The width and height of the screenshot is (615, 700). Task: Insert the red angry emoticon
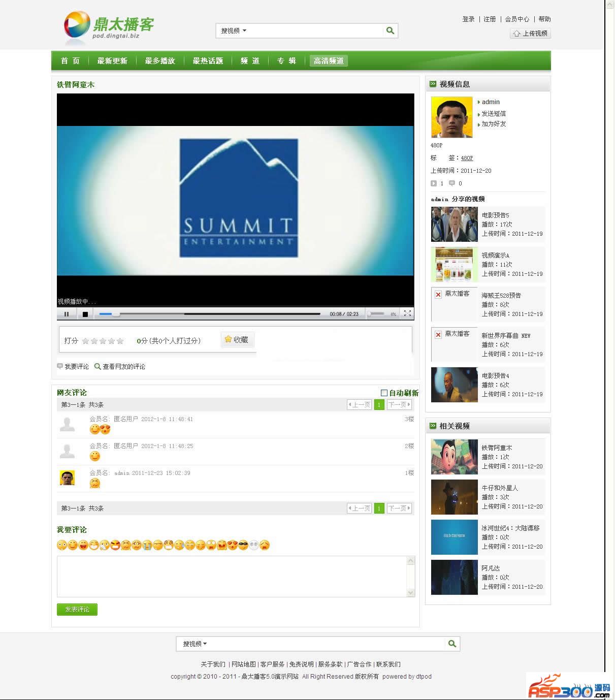click(x=115, y=545)
